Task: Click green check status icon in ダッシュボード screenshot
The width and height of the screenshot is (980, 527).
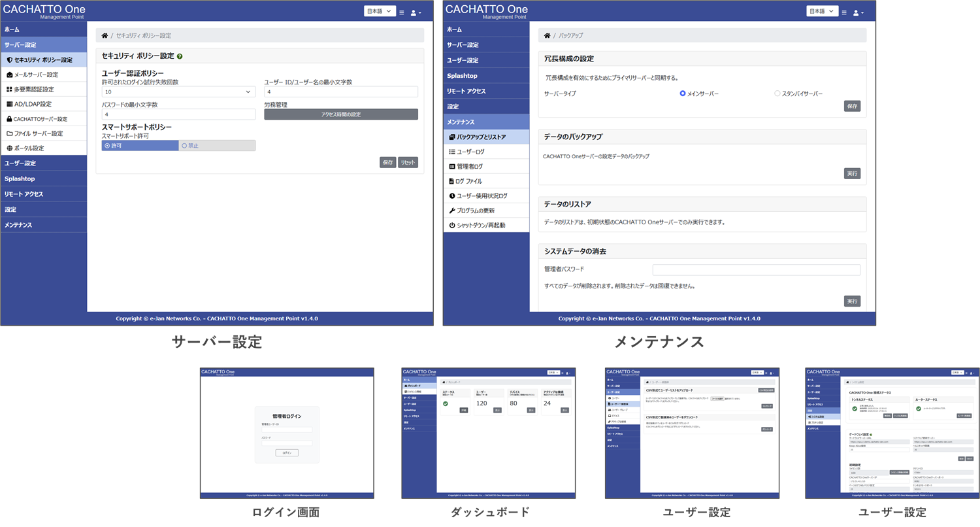Action: tap(446, 404)
